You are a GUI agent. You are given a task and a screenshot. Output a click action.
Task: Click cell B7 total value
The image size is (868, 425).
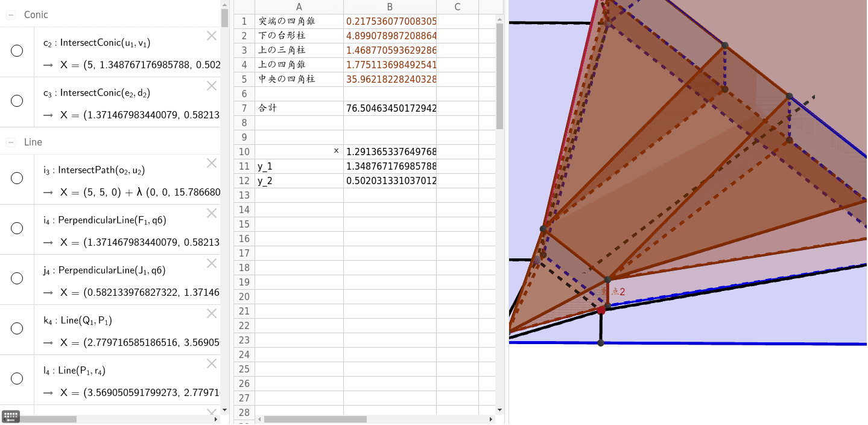coord(390,109)
